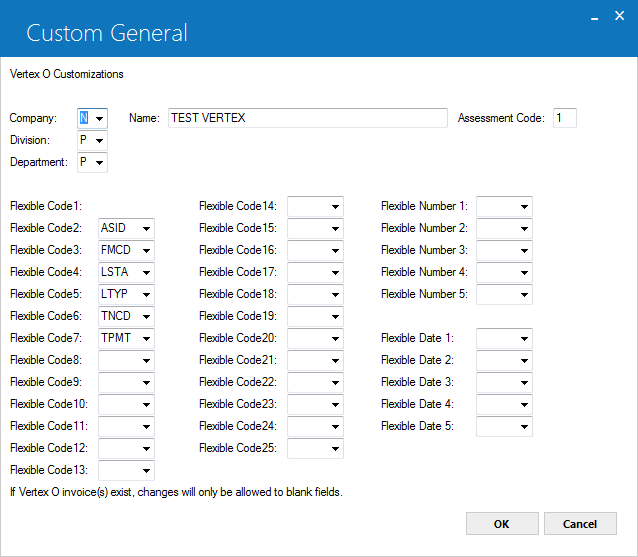Expand the Flexible Code3 dropdown showing FMCD
Screen dimensions: 638x557
coord(126,250)
